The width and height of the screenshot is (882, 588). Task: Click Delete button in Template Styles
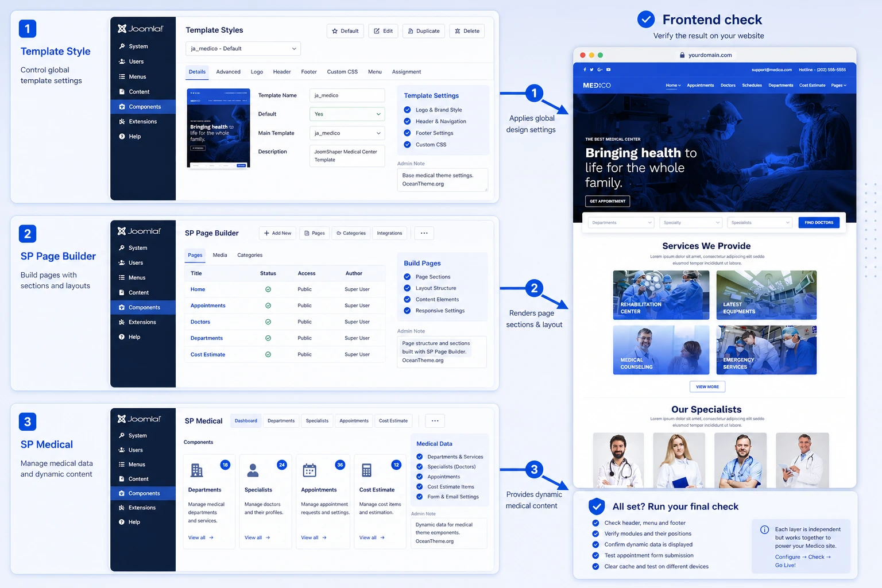pos(467,31)
